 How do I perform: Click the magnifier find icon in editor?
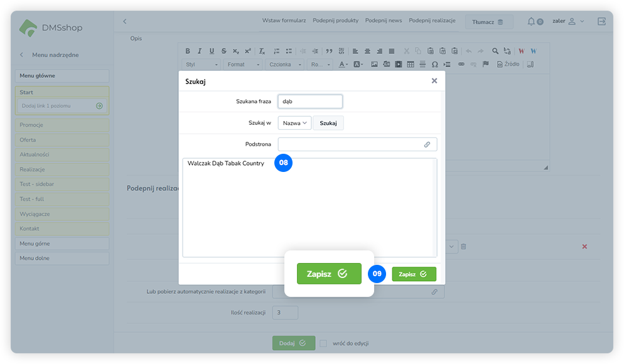[495, 51]
